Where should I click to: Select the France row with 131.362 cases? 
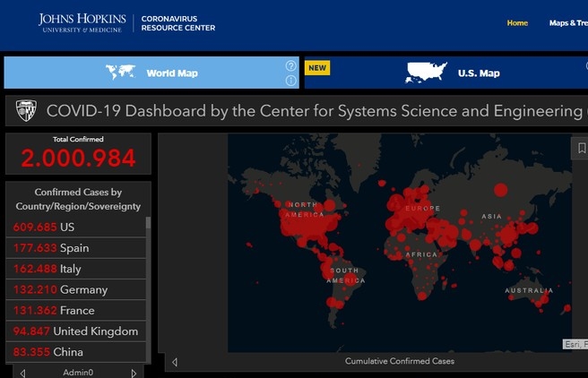[76, 310]
